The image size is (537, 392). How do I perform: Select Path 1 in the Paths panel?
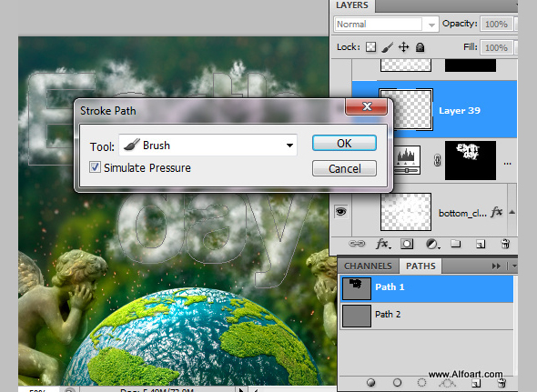[426, 289]
